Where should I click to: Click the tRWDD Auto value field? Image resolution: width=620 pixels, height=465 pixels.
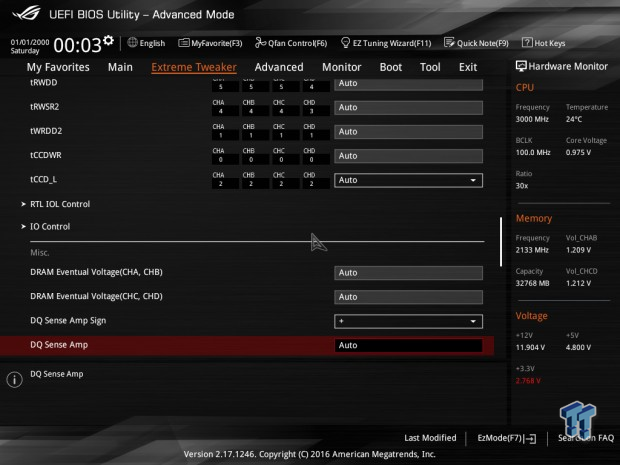click(x=408, y=84)
